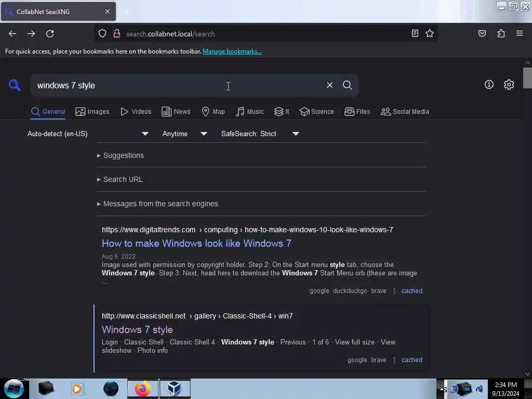The width and height of the screenshot is (532, 399).
Task: Click the digitaltrends.com result URL
Action: [247, 230]
